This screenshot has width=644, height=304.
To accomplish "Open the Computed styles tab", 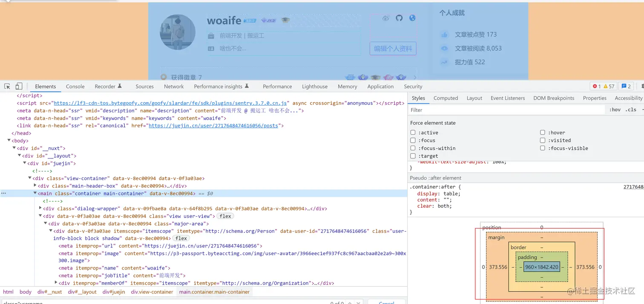I will [446, 98].
